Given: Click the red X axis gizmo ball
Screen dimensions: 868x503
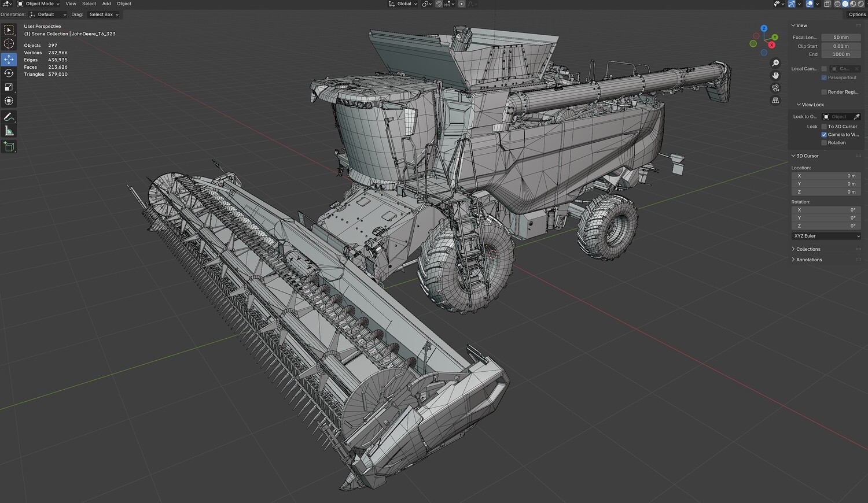Looking at the screenshot, I should point(771,45).
